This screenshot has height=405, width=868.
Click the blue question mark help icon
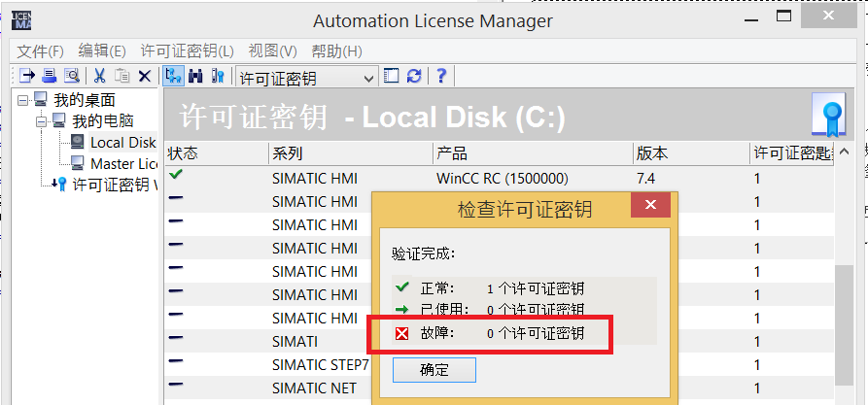[440, 76]
